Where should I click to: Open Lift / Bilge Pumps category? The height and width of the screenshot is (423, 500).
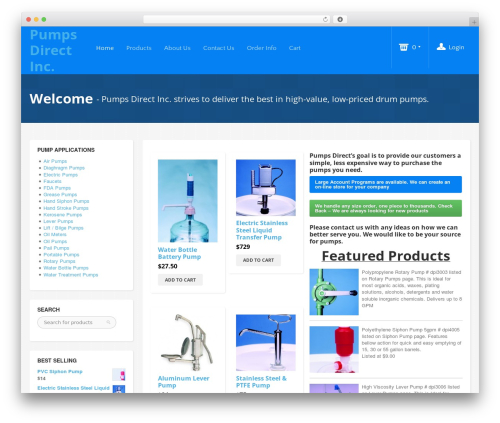(63, 228)
